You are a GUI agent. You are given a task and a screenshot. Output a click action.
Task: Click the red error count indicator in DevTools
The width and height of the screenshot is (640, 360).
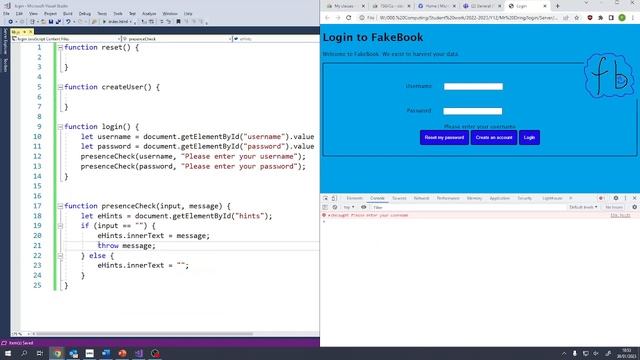coord(601,198)
